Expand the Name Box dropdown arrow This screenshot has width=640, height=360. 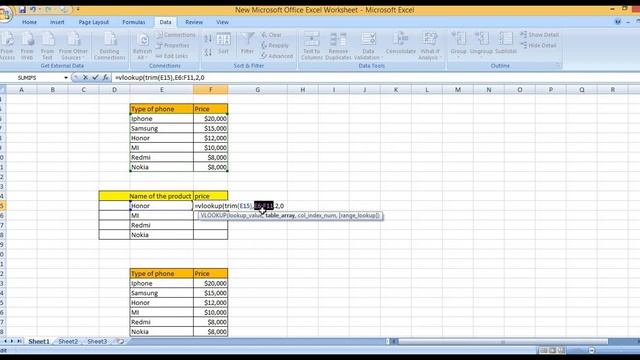(66, 78)
